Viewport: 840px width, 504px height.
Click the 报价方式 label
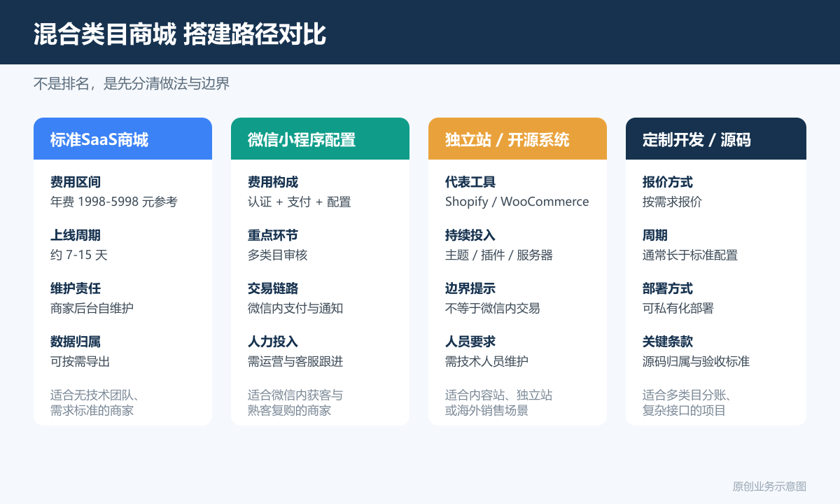(668, 182)
